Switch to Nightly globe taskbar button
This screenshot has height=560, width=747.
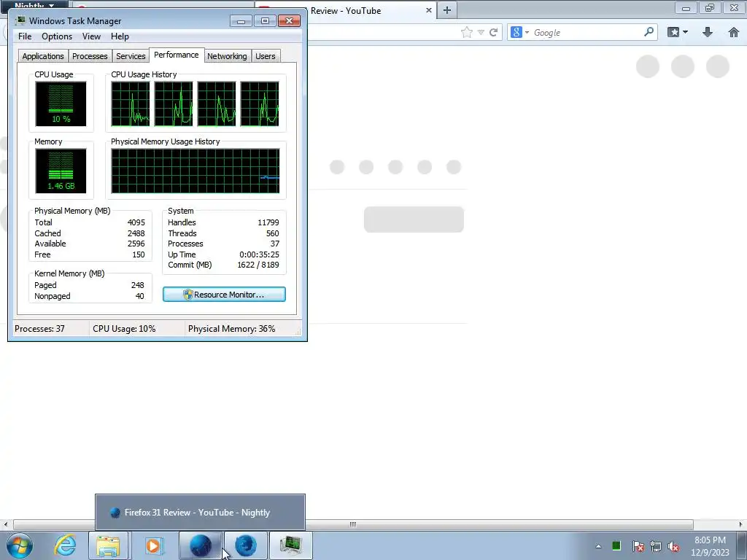click(201, 545)
